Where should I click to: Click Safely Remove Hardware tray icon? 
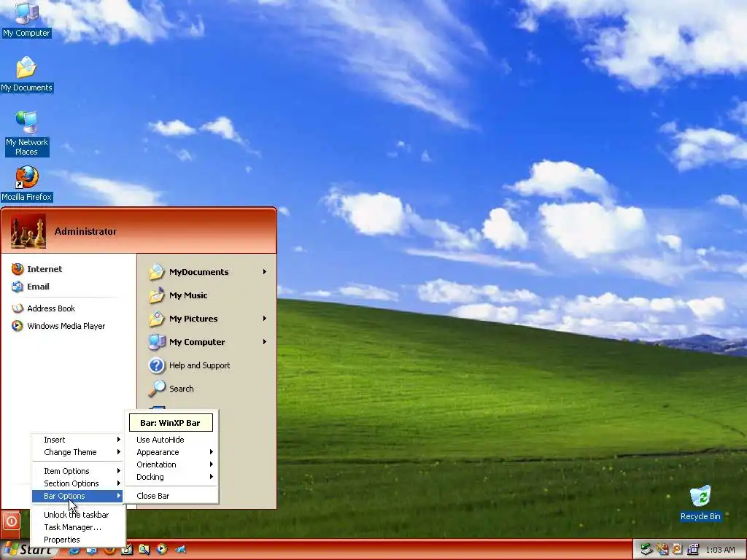646,550
